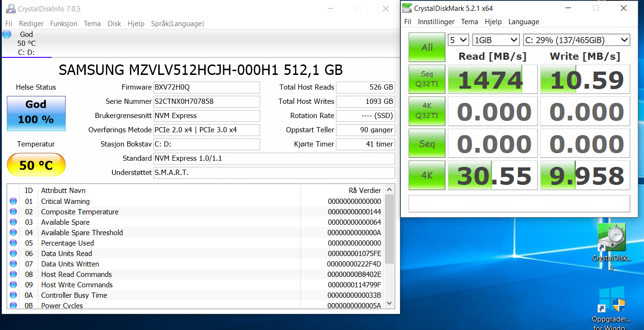This screenshot has height=330, width=644.
Task: Open test size dropdown showing 1GiB
Action: point(496,40)
